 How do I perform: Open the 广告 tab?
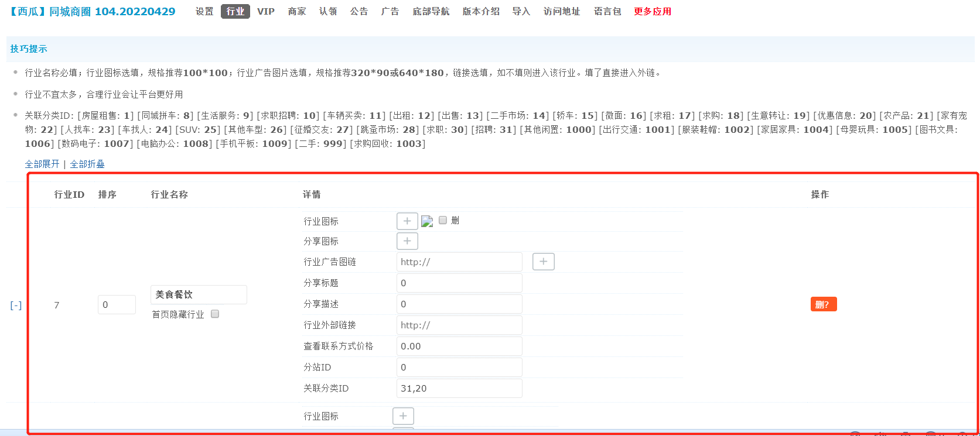[390, 11]
